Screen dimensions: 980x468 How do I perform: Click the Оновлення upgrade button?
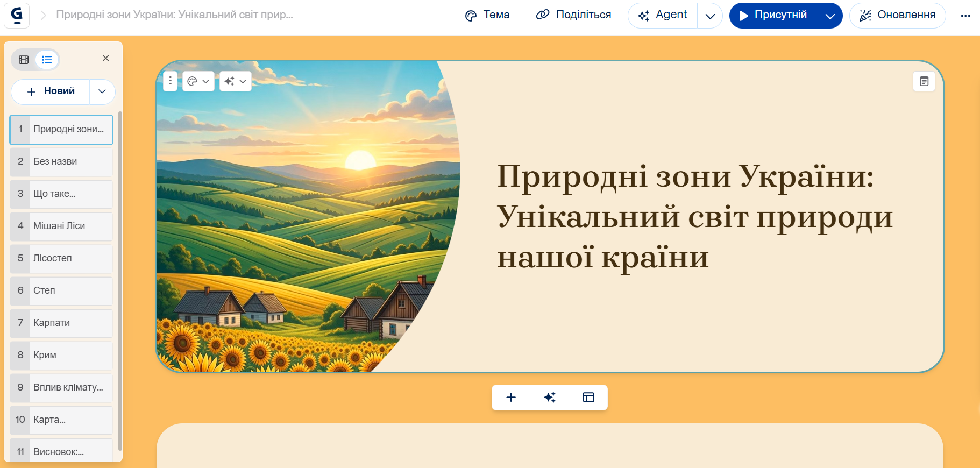897,15
